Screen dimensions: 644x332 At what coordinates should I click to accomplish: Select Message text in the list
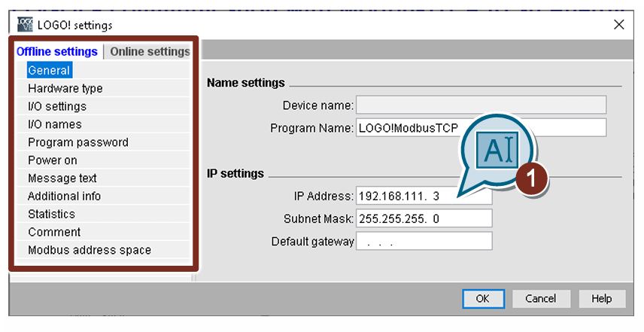coord(62,178)
